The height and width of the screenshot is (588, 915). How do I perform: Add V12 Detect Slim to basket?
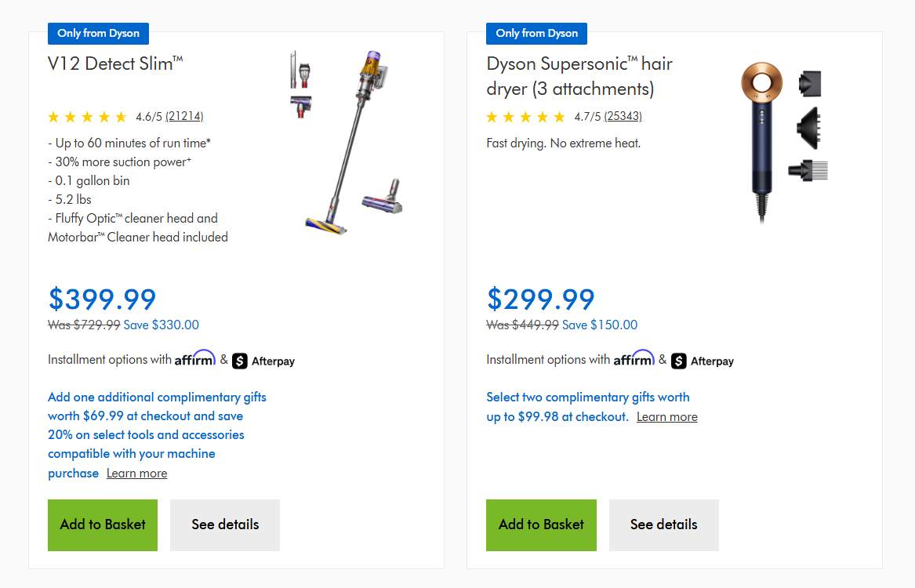click(x=103, y=525)
